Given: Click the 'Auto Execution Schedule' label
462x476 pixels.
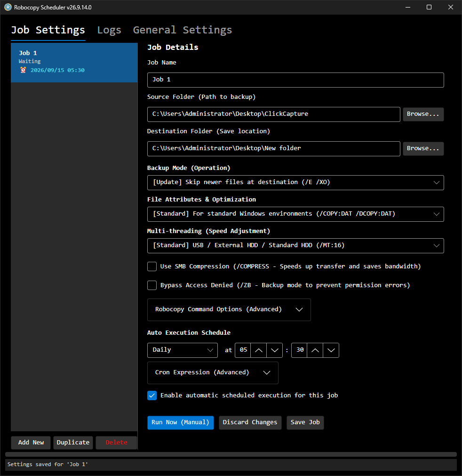Looking at the screenshot, I should pos(189,333).
